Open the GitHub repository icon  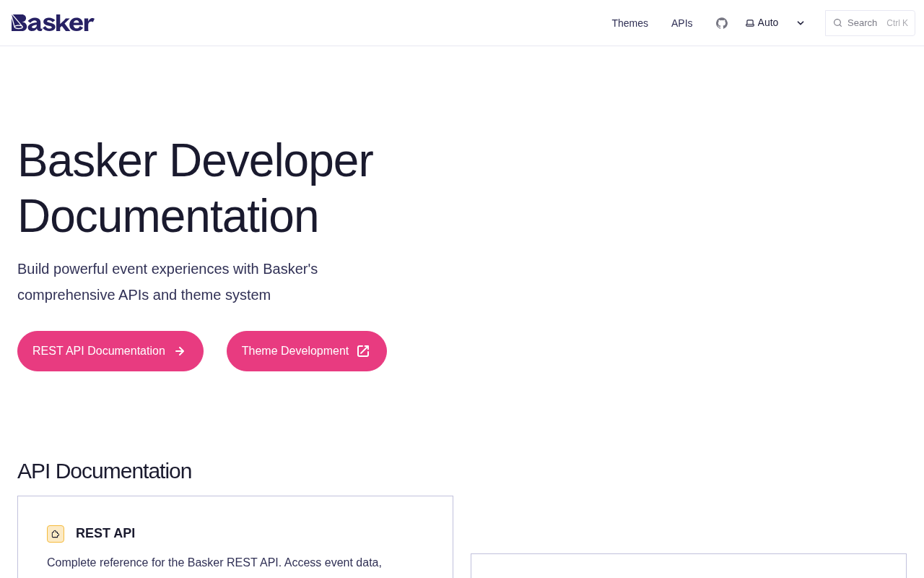pos(722,23)
